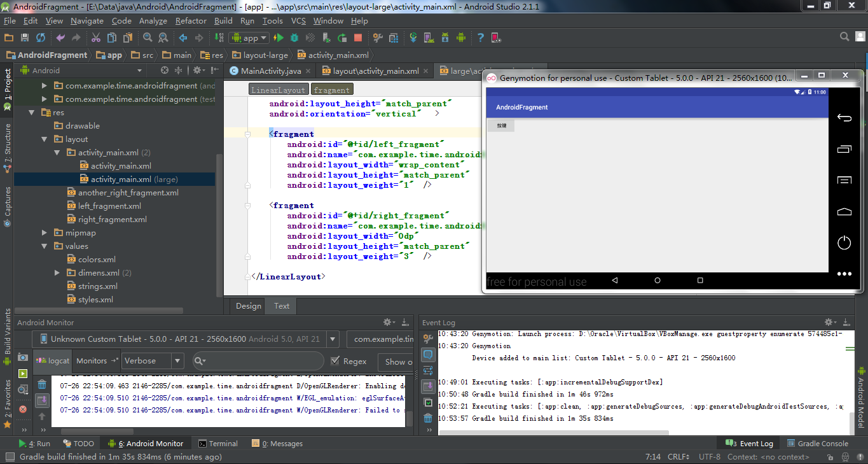The height and width of the screenshot is (464, 868).
Task: Open Event Log settings wrench icon
Action: tap(429, 338)
